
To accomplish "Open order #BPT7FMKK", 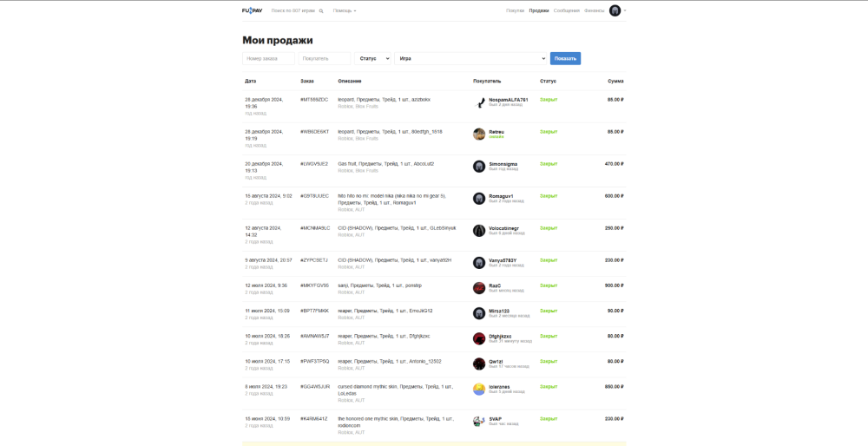I will [x=314, y=311].
